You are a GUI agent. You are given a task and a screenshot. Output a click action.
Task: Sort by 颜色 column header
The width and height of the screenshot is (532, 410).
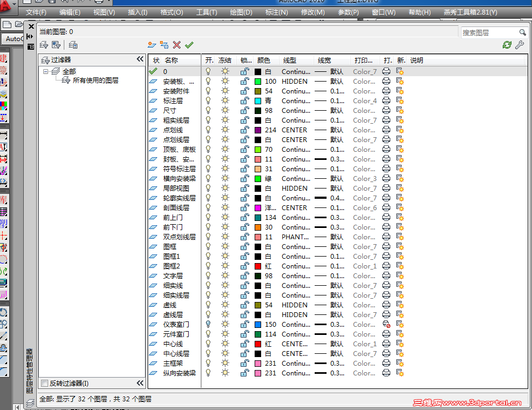[264, 61]
